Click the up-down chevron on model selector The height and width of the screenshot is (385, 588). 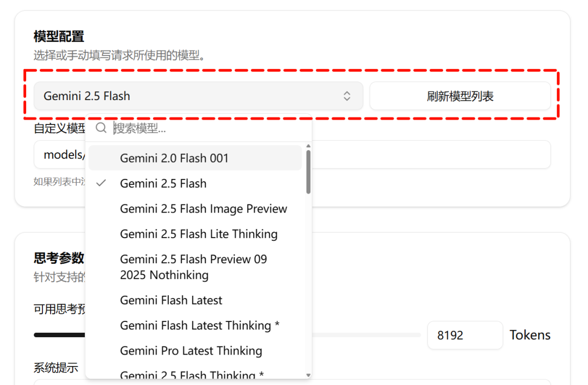[347, 96]
